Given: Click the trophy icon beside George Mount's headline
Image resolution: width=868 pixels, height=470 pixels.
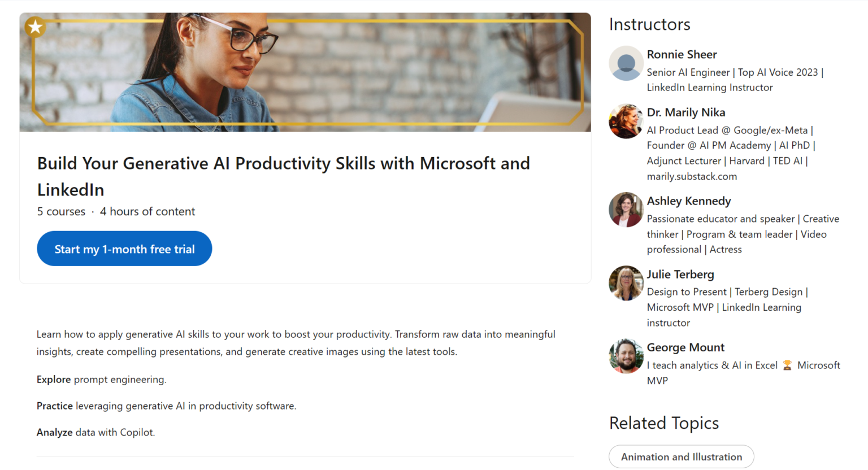Looking at the screenshot, I should pyautogui.click(x=787, y=365).
